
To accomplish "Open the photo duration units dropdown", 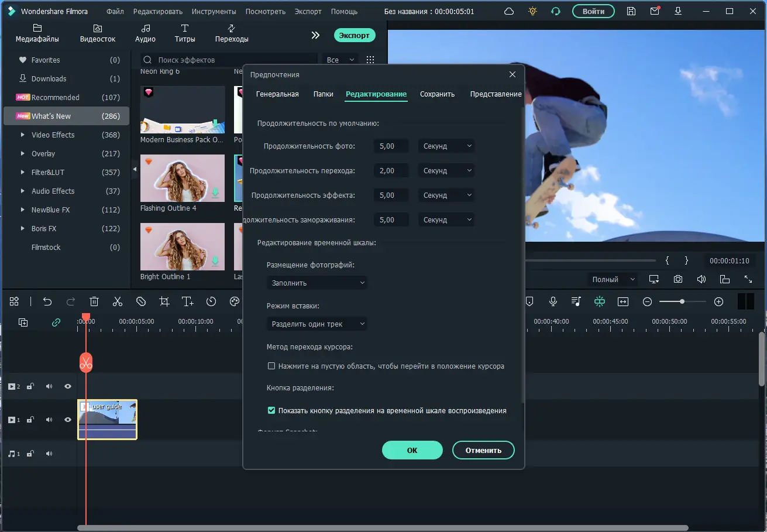I will (446, 146).
